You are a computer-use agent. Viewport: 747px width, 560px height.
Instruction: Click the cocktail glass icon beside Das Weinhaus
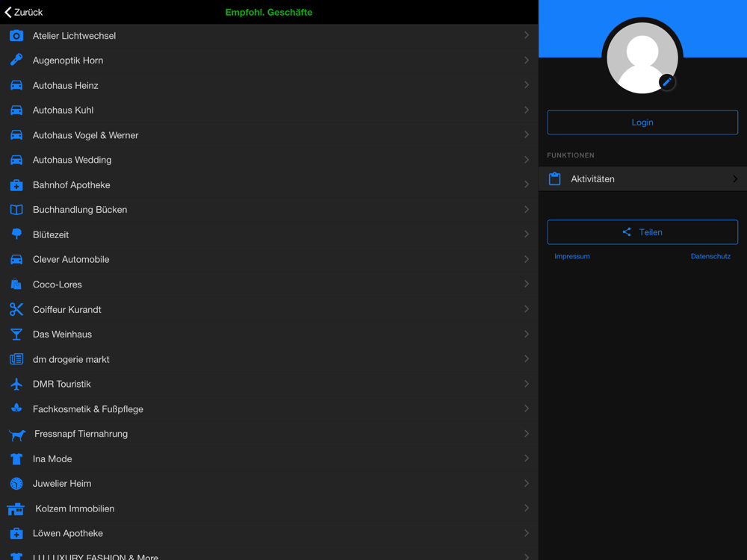tap(16, 335)
